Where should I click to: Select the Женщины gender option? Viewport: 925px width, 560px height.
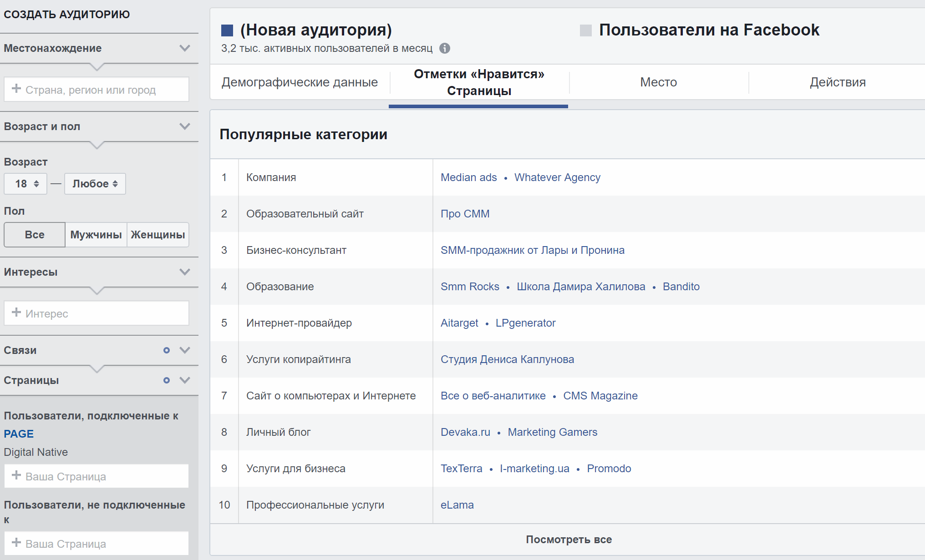point(158,235)
